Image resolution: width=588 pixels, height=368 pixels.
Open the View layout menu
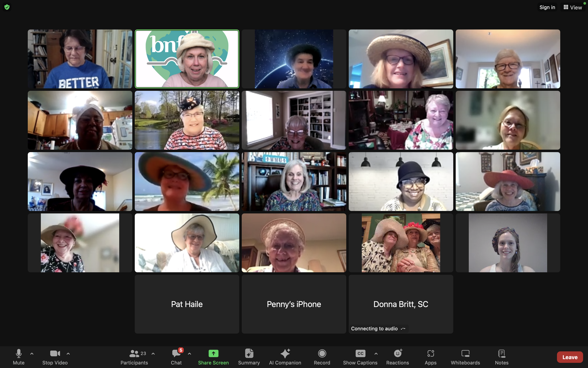(x=573, y=7)
